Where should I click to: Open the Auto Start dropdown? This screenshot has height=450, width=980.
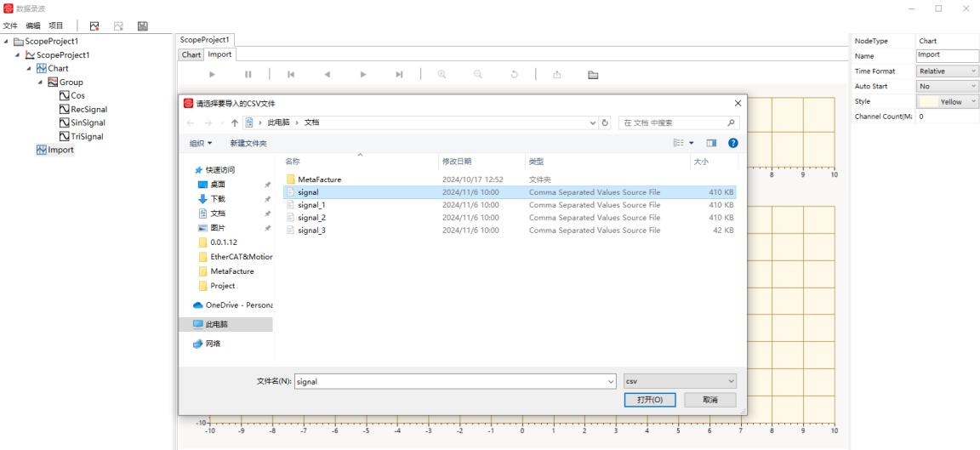point(947,86)
